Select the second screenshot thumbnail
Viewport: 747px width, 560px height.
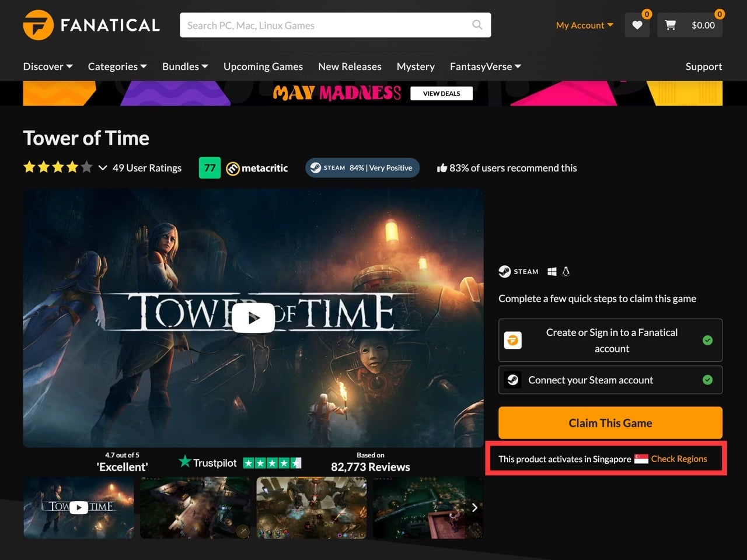pos(195,508)
